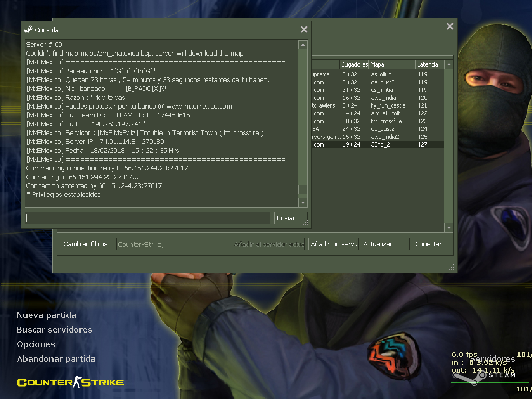
Task: Close the Consola window
Action: click(x=303, y=30)
